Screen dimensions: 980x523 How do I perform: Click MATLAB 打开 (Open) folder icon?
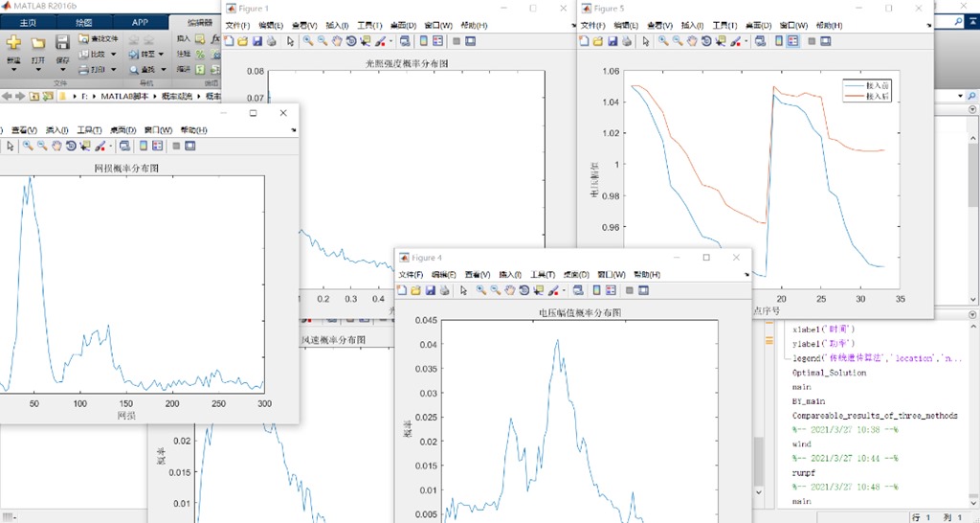pyautogui.click(x=38, y=42)
